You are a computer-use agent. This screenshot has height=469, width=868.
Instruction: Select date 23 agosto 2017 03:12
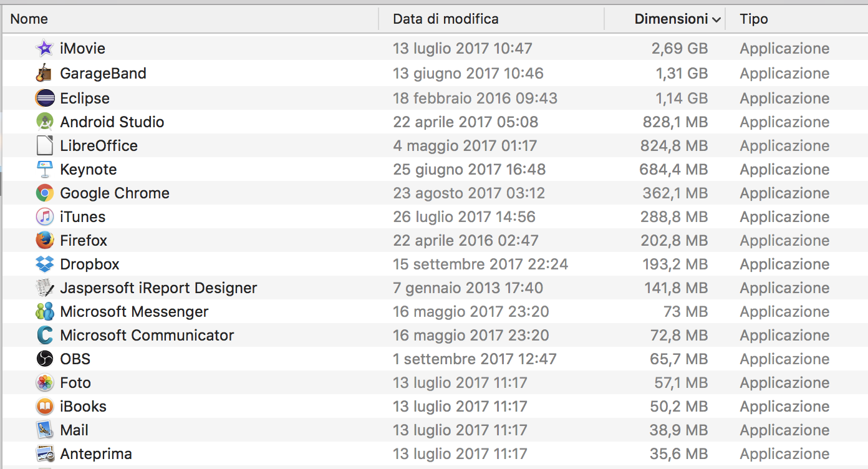tap(469, 193)
